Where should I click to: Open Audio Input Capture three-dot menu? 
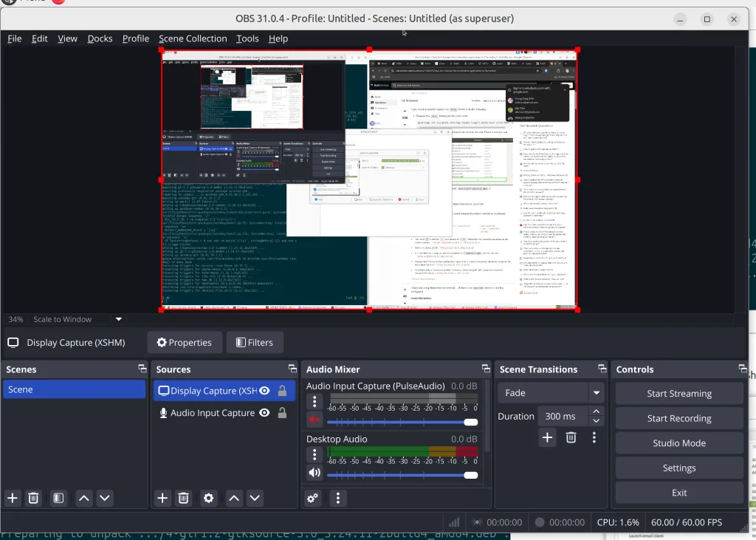tap(315, 402)
